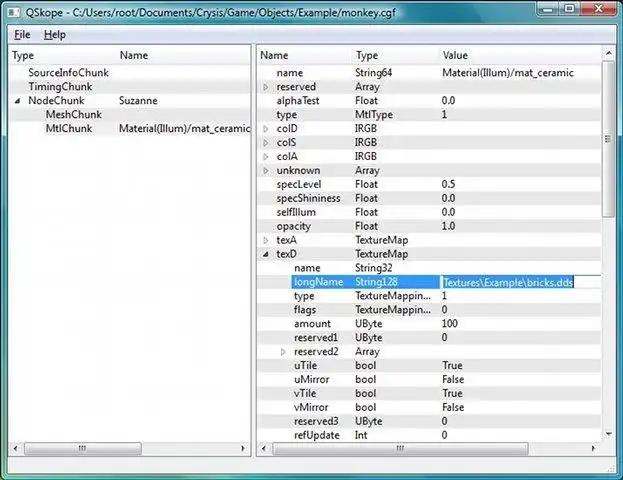The image size is (623, 480).
Task: Select the reserved1 row
Action: (429, 338)
